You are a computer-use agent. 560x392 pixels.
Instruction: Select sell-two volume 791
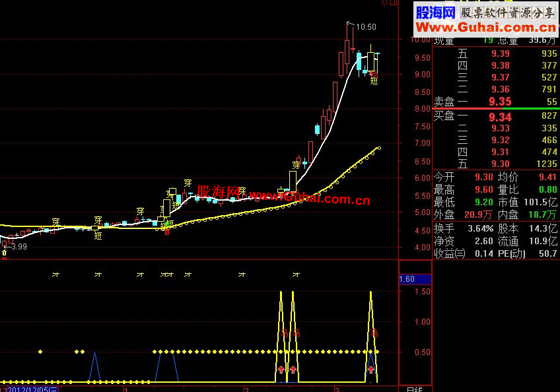coord(549,89)
